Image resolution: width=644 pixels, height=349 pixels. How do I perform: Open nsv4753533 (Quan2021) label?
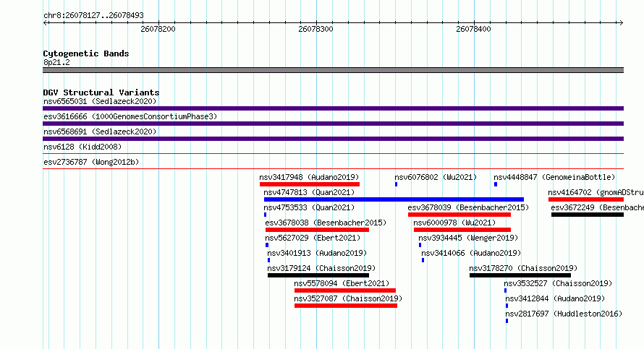tap(309, 207)
